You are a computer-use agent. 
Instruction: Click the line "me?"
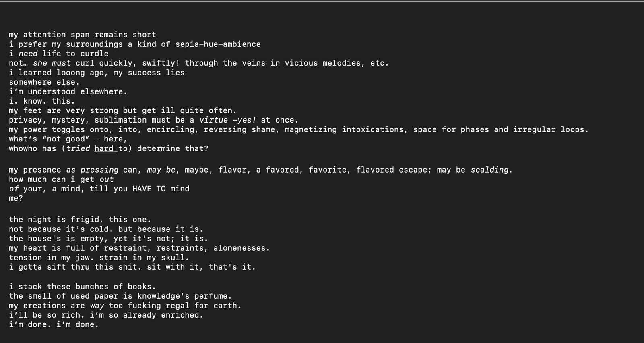coord(16,198)
